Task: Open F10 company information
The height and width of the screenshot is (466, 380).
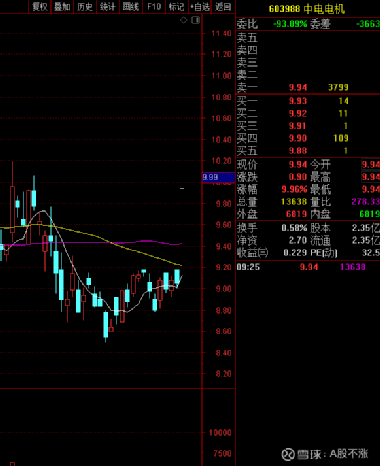Action: pos(154,7)
